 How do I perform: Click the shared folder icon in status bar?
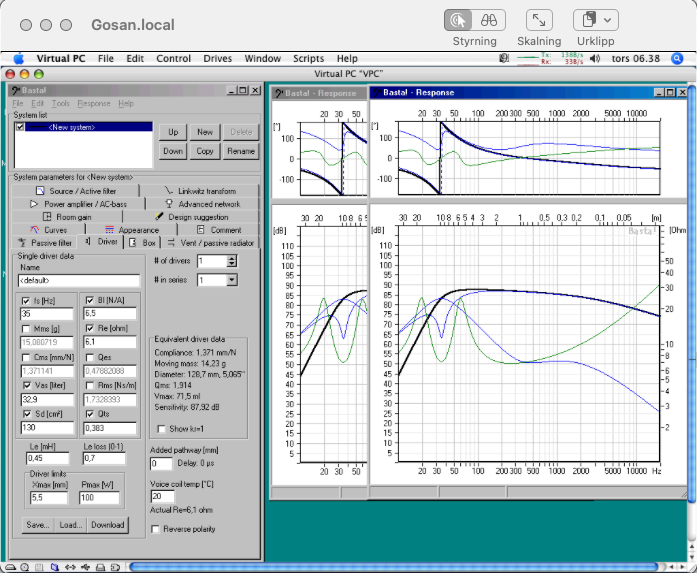(55, 567)
